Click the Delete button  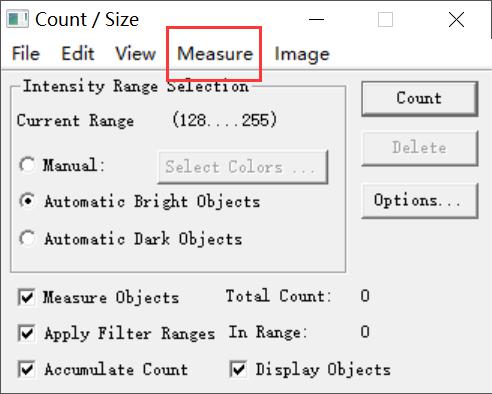click(420, 148)
